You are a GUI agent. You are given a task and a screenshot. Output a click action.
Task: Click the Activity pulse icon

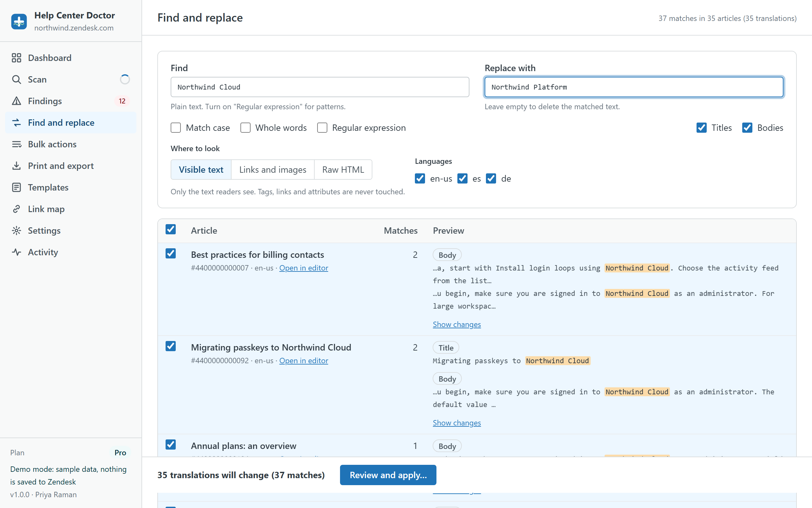tap(16, 252)
